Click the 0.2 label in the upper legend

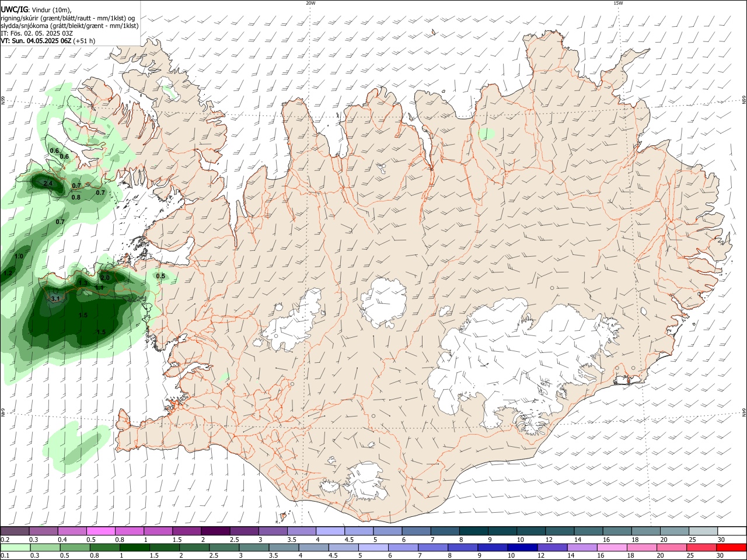[x=5, y=540]
